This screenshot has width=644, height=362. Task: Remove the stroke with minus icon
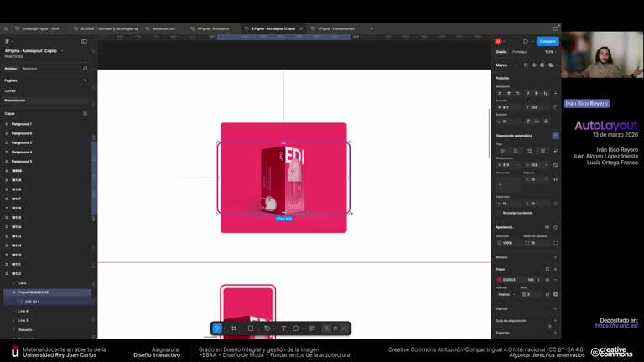coord(555,280)
